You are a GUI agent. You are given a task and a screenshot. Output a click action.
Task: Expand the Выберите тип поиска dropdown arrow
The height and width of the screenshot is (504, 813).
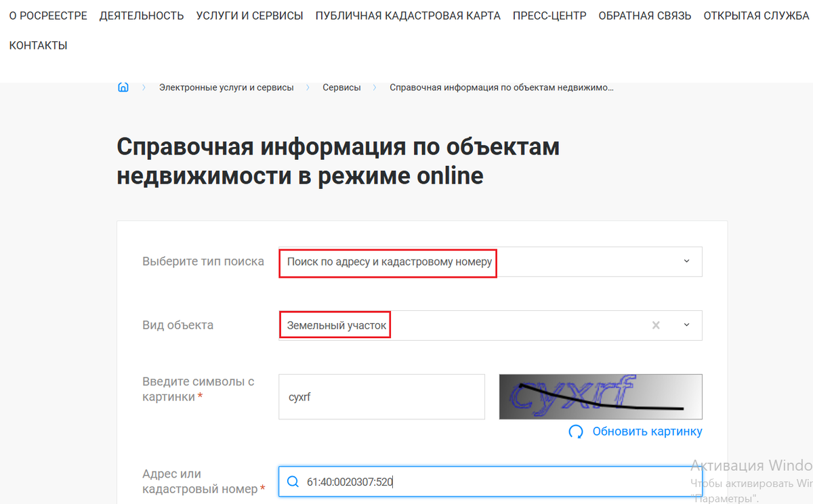pos(686,261)
